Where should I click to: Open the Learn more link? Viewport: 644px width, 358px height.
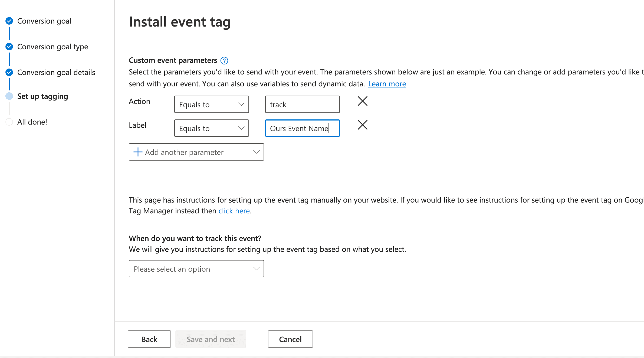(387, 84)
